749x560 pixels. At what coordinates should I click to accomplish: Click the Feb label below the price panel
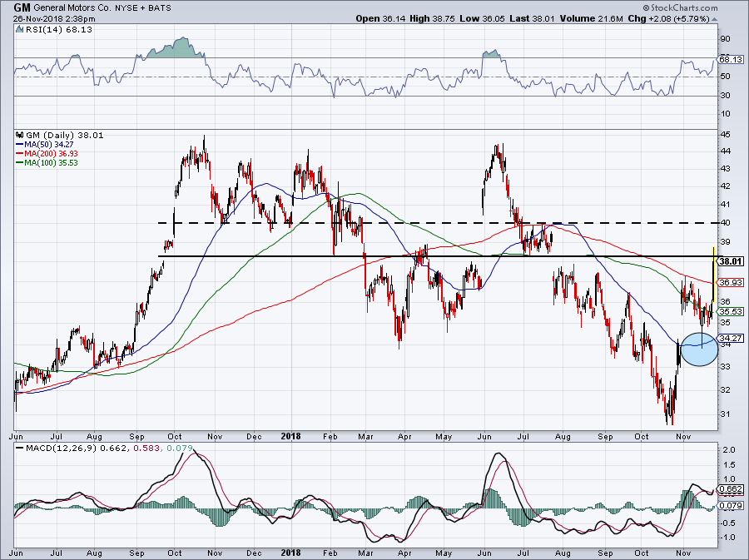point(330,436)
